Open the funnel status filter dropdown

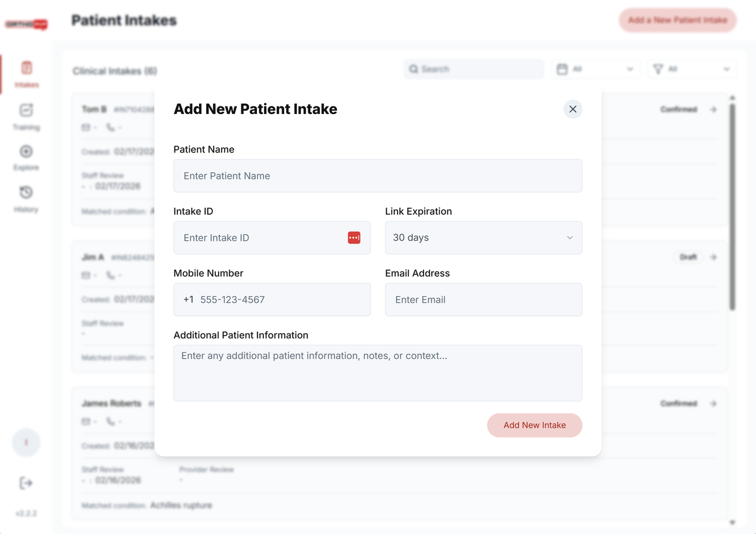tap(691, 69)
